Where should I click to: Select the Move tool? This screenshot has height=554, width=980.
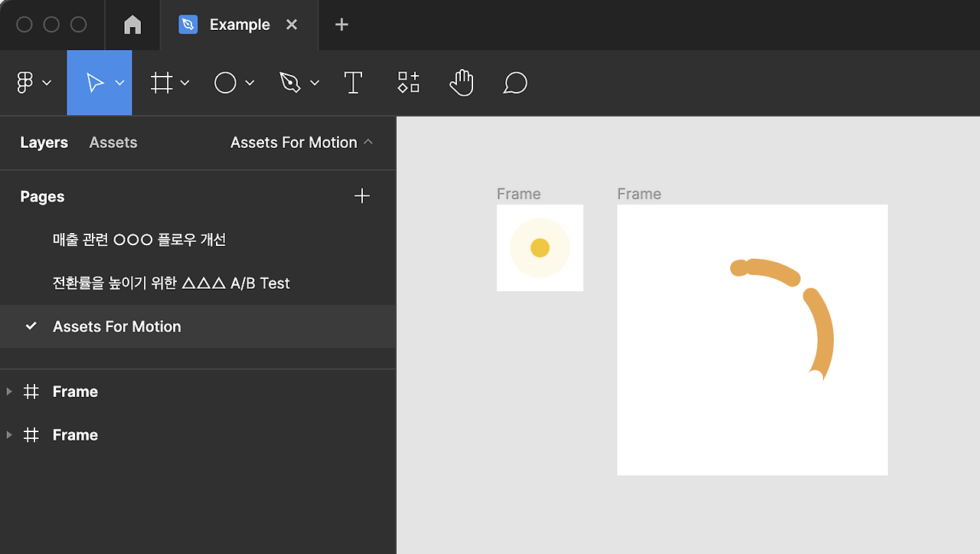pos(95,83)
